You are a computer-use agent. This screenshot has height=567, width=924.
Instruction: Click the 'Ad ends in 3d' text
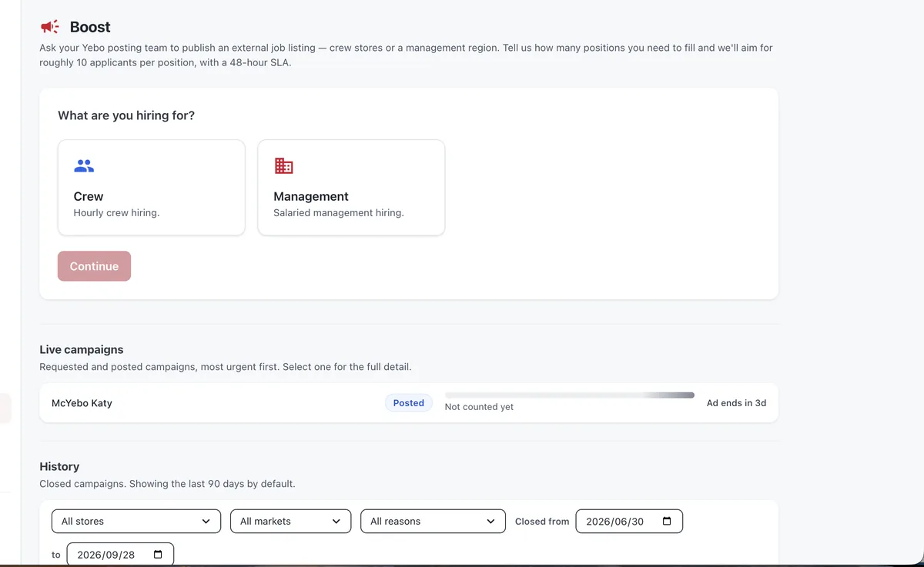pos(736,403)
